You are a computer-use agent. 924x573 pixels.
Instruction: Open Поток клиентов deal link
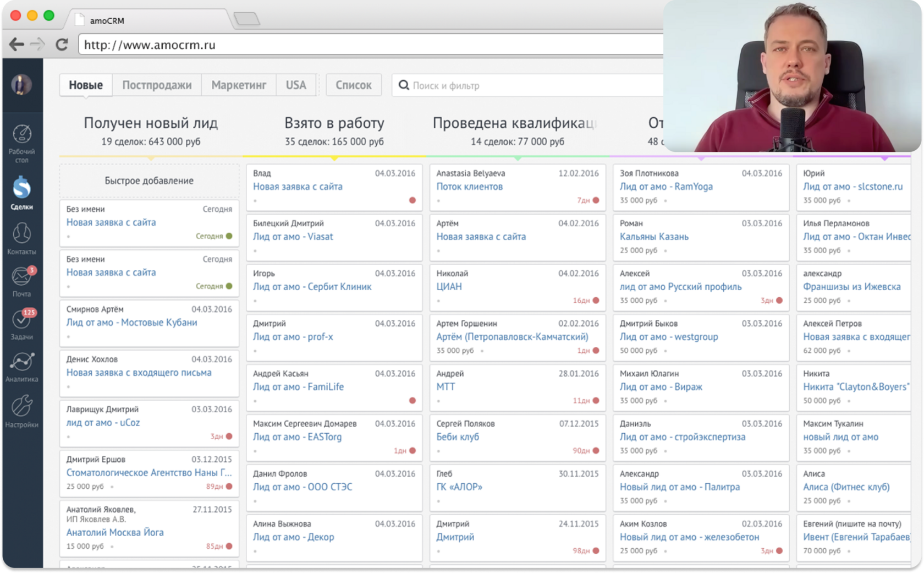[x=470, y=187]
